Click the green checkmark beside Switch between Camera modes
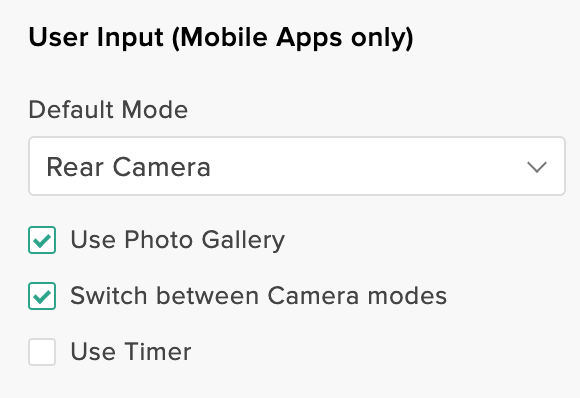The width and height of the screenshot is (580, 398). click(x=42, y=296)
